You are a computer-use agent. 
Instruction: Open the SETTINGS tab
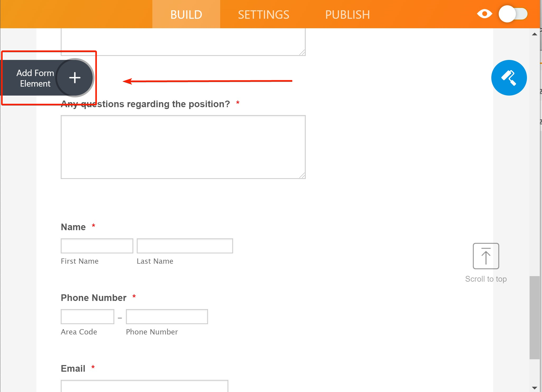click(x=263, y=15)
